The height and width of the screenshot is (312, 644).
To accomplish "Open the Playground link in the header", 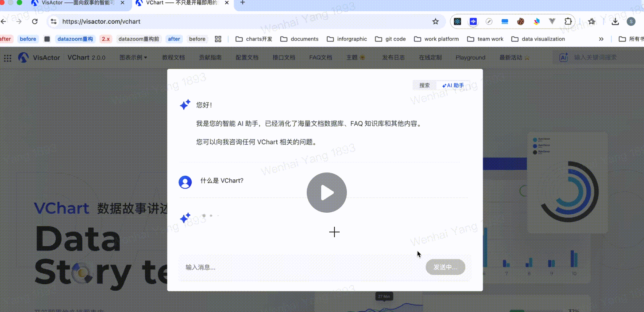I will point(471,57).
